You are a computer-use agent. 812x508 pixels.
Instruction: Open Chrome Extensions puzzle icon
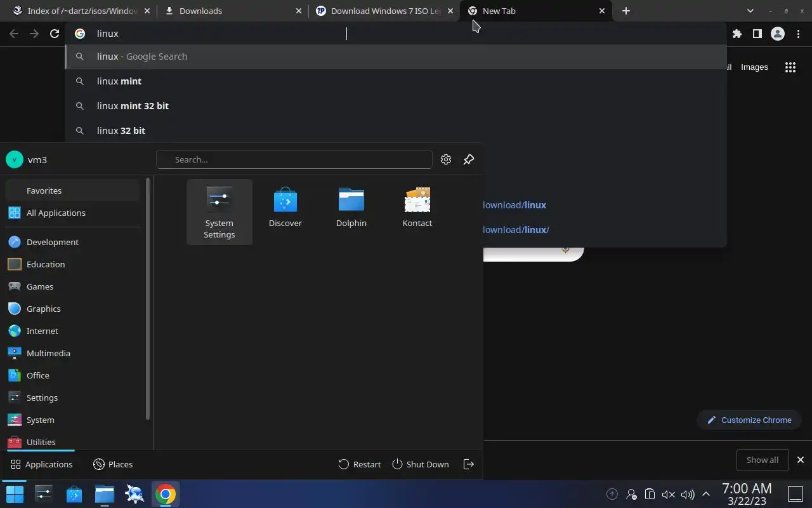click(737, 34)
